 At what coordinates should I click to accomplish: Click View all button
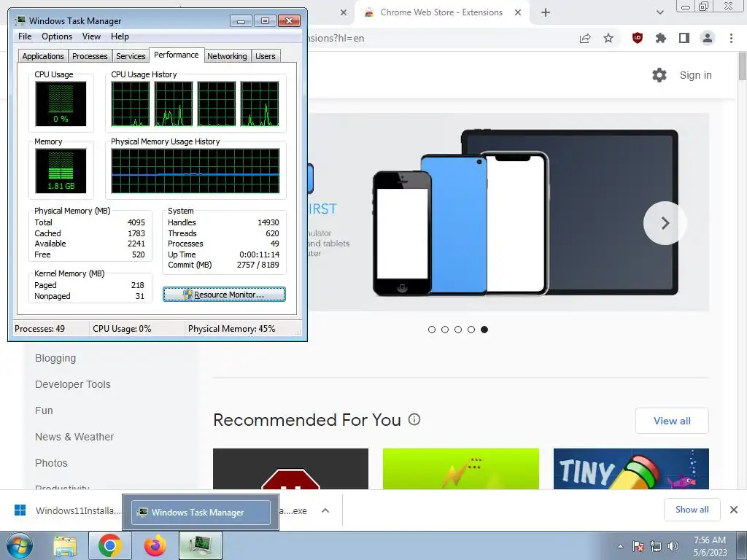[x=672, y=421]
